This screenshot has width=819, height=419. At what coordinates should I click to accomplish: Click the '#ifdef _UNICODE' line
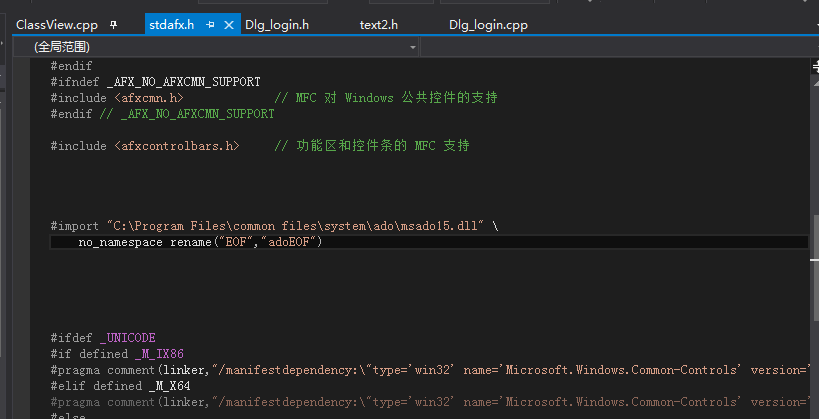[x=103, y=337]
